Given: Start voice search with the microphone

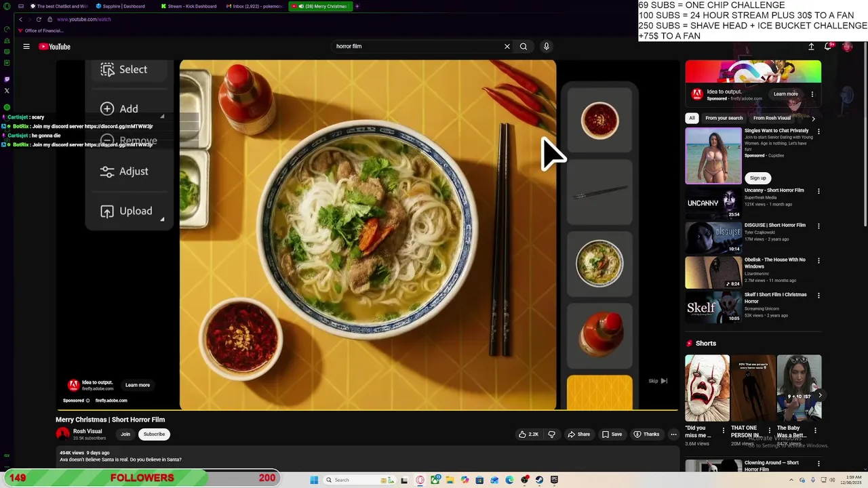Looking at the screenshot, I should [x=546, y=47].
